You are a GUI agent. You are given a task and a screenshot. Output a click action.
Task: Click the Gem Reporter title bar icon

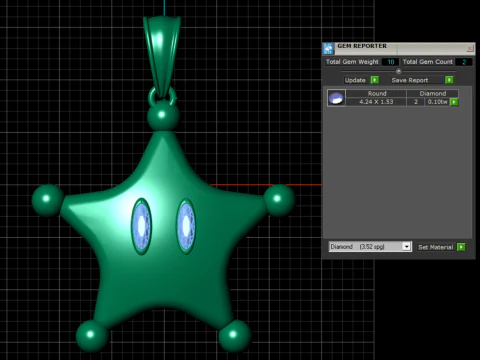tap(328, 49)
